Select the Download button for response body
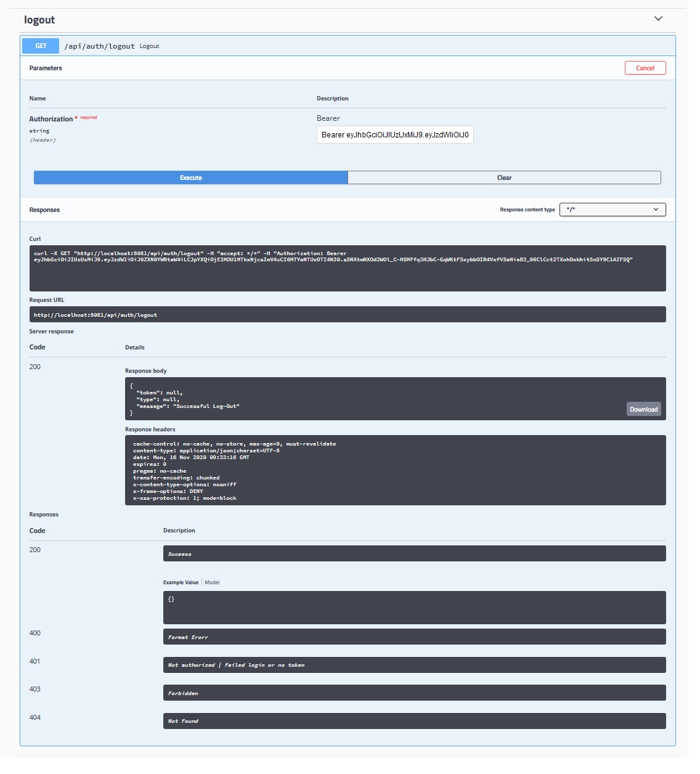Screen dimensions: 700x774 point(643,409)
